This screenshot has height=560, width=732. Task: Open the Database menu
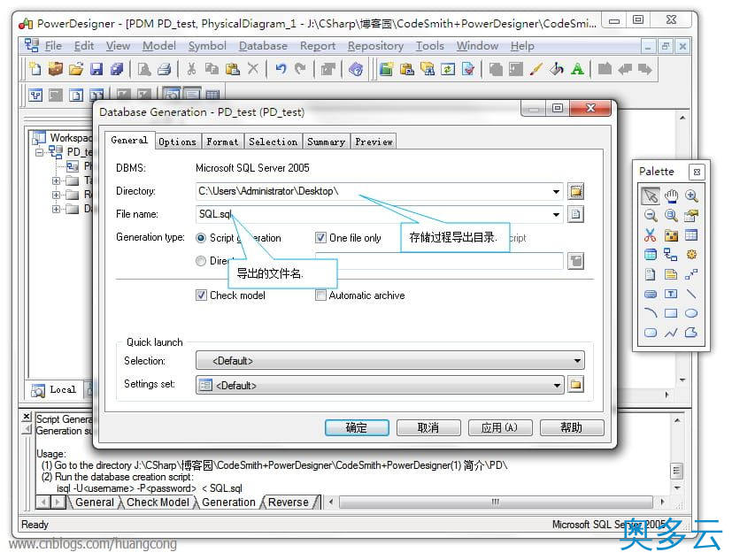(263, 46)
